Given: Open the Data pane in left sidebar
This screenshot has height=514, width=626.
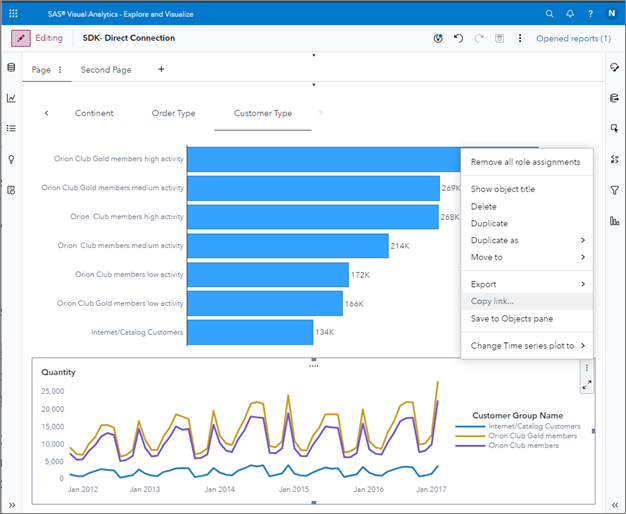Looking at the screenshot, I should (11, 68).
